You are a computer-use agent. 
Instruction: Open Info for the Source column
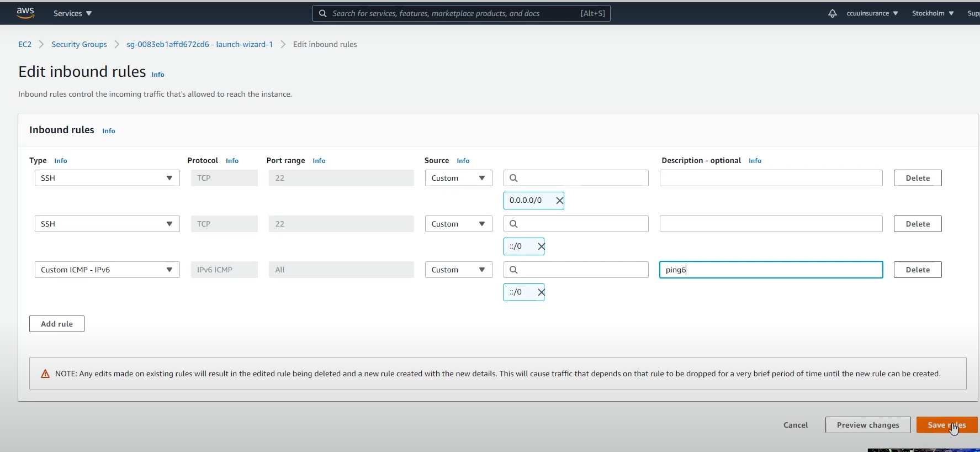coord(463,161)
